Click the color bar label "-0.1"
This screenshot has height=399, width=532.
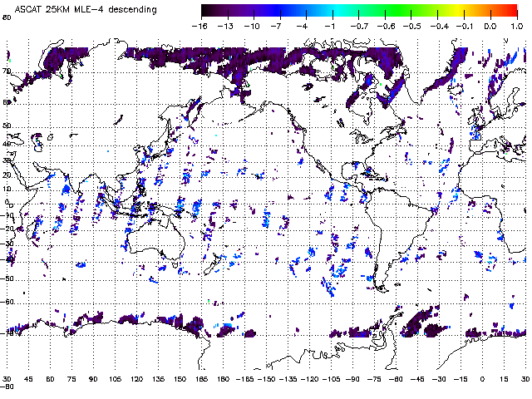coord(464,26)
